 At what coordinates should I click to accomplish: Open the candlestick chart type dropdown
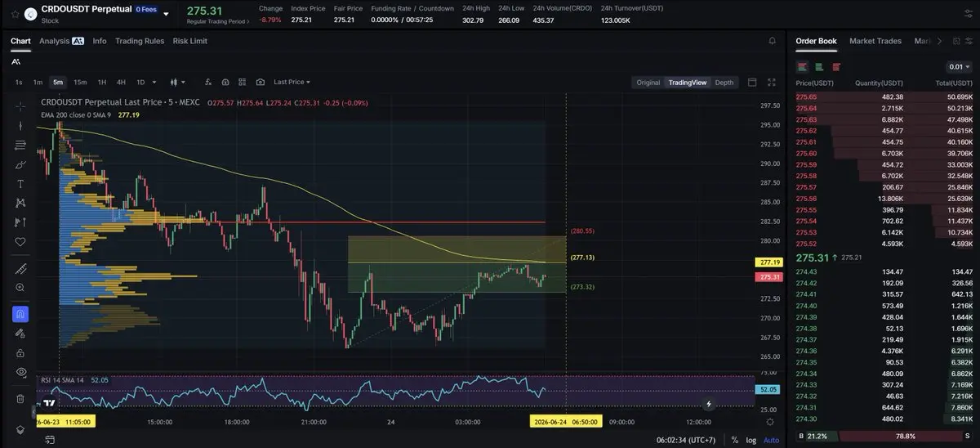(177, 82)
